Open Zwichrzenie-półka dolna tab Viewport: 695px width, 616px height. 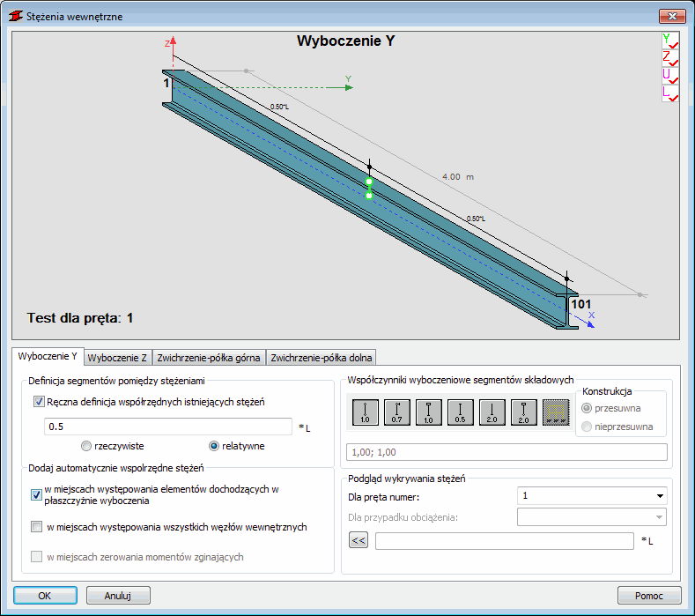(322, 358)
